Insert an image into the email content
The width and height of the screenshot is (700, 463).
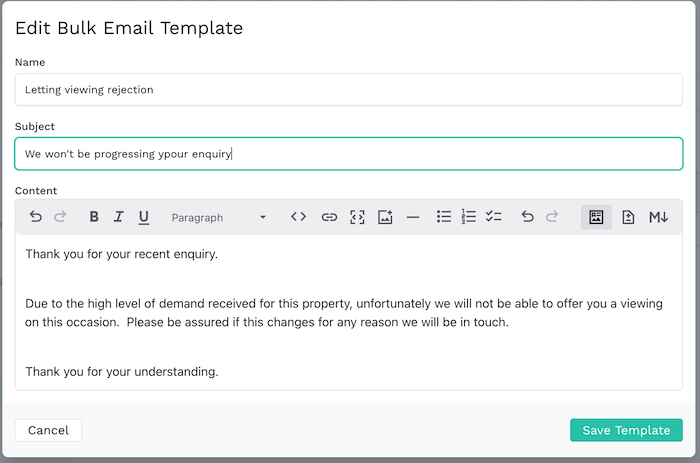click(385, 217)
